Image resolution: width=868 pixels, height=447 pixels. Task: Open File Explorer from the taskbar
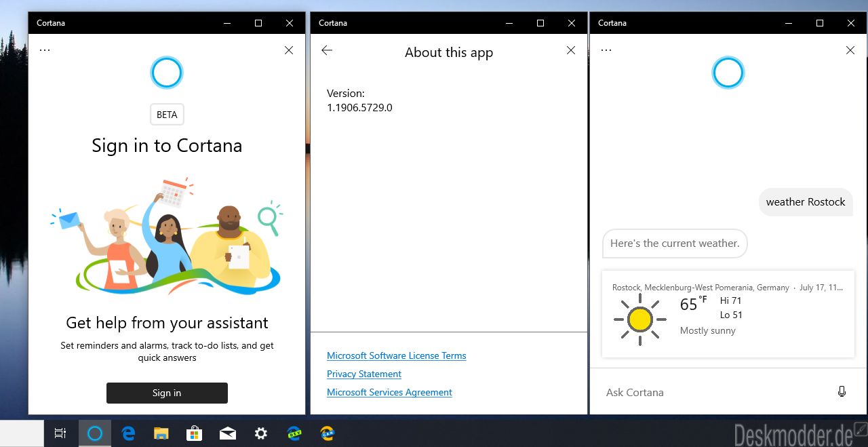pos(161,433)
